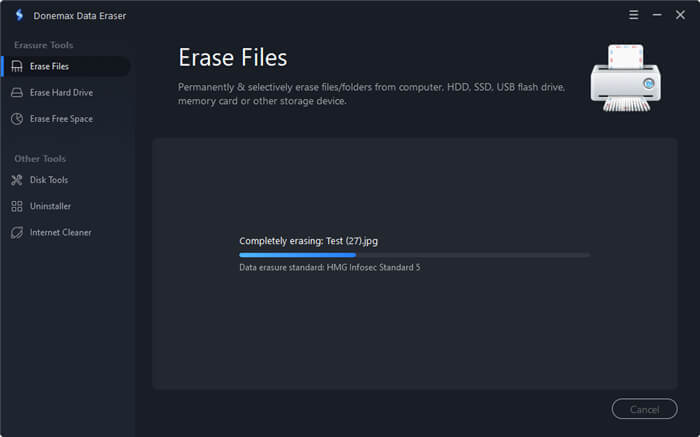Click the Erase Free Space pie icon
This screenshot has height=437, width=700.
point(17,119)
